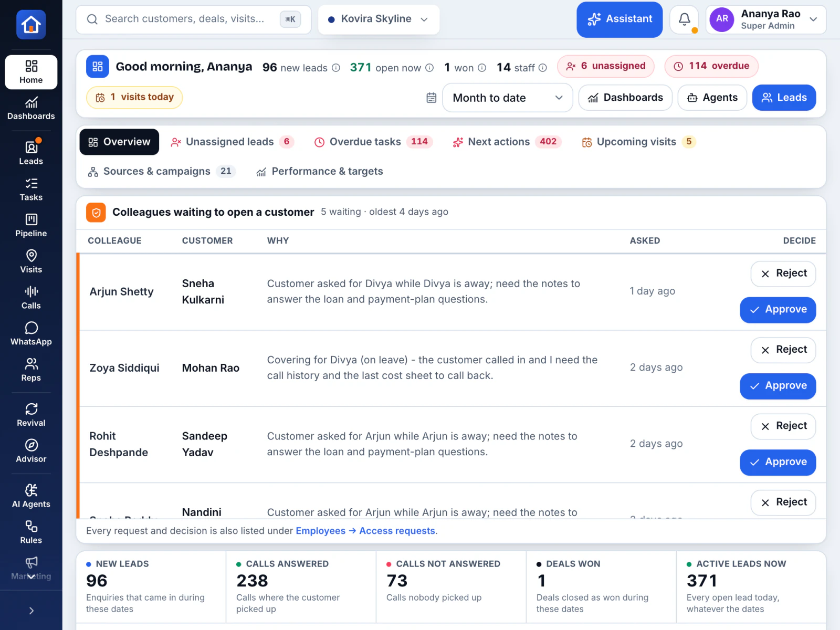Switch to the Next actions tab
Image resolution: width=840 pixels, height=630 pixels.
coord(507,142)
